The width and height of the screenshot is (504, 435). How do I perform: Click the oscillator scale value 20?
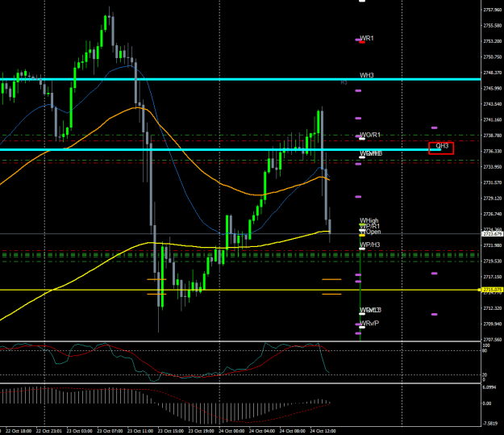[485, 374]
